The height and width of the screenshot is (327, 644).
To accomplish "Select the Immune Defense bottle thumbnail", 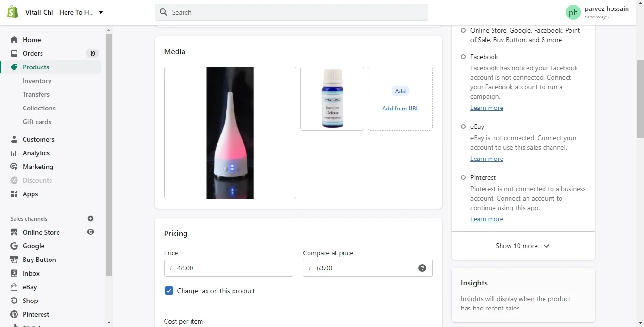I will point(332,99).
